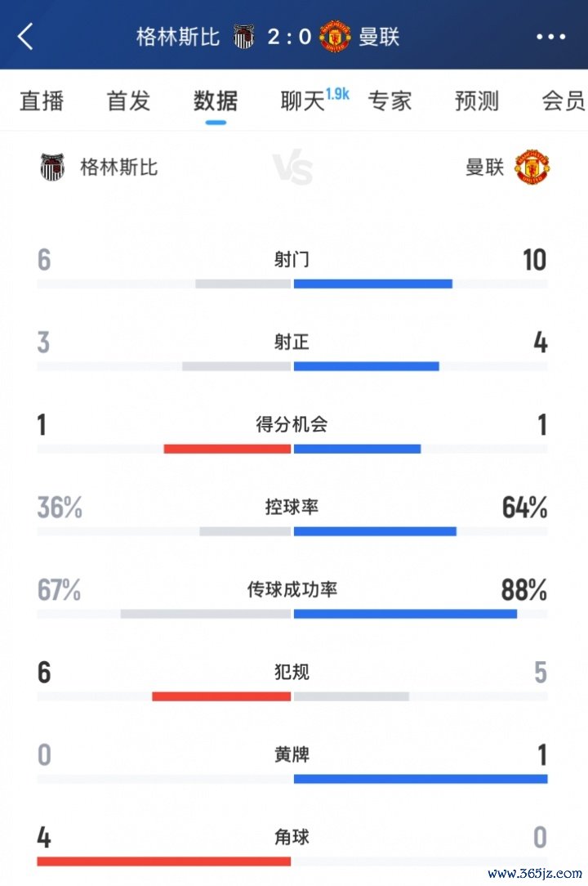Tap Grimsby crest in the score header
This screenshot has width=588, height=886.
pyautogui.click(x=243, y=37)
